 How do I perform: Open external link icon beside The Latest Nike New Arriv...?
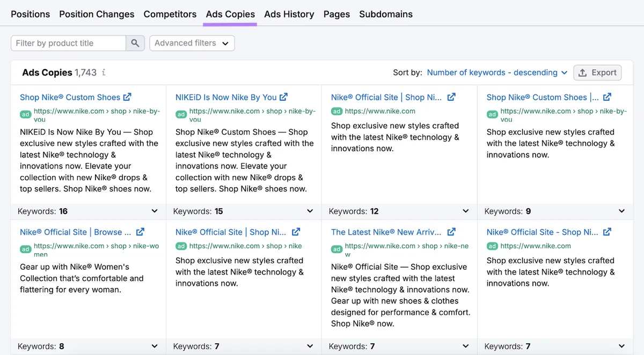(451, 232)
